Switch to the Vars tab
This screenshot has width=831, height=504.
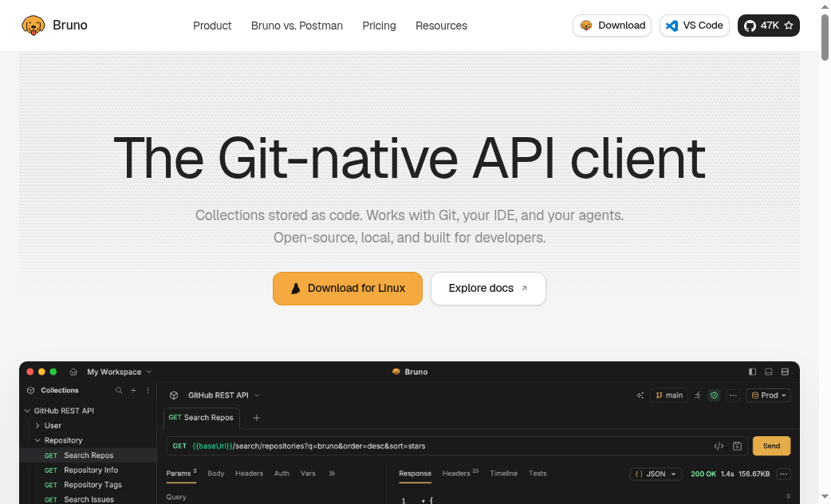pos(308,474)
